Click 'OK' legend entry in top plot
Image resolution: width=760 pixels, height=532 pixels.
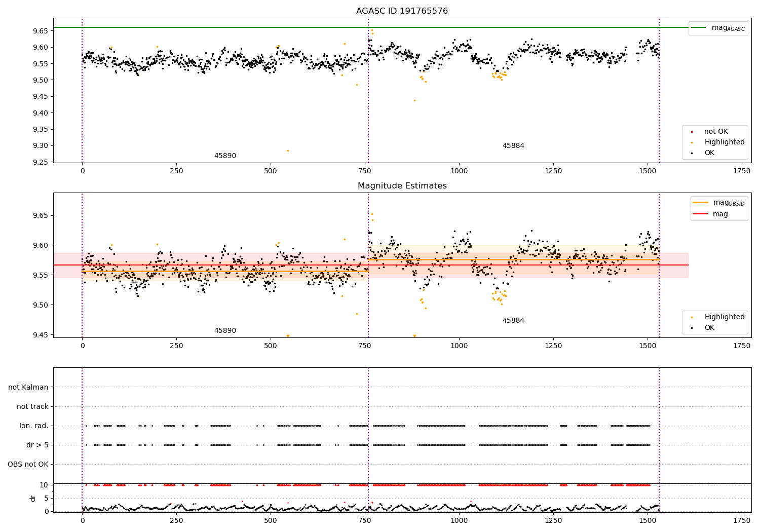(x=709, y=153)
